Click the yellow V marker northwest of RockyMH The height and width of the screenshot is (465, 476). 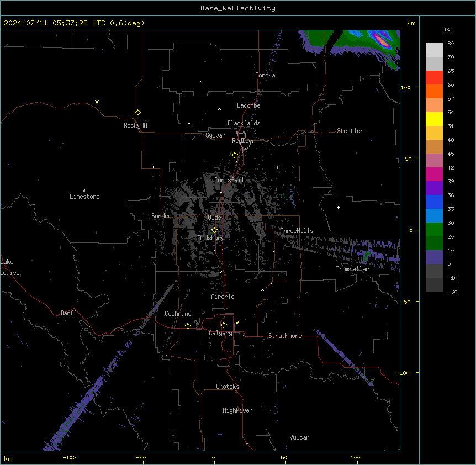point(97,102)
